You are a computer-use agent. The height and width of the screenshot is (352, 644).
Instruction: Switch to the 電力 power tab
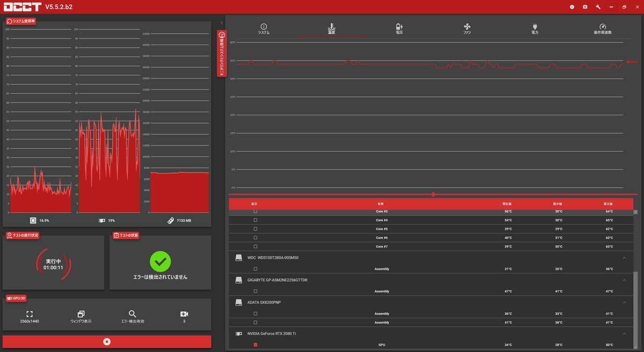[535, 29]
